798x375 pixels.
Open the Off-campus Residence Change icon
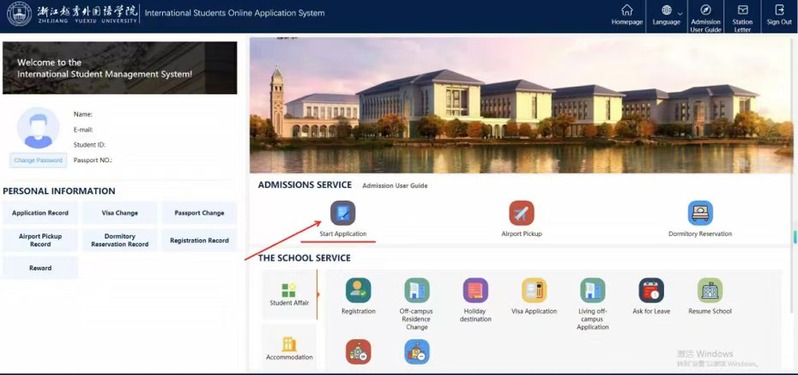point(417,291)
